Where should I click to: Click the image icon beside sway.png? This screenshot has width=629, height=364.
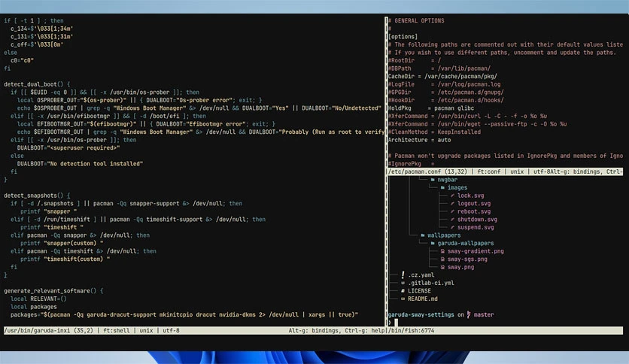(x=442, y=268)
